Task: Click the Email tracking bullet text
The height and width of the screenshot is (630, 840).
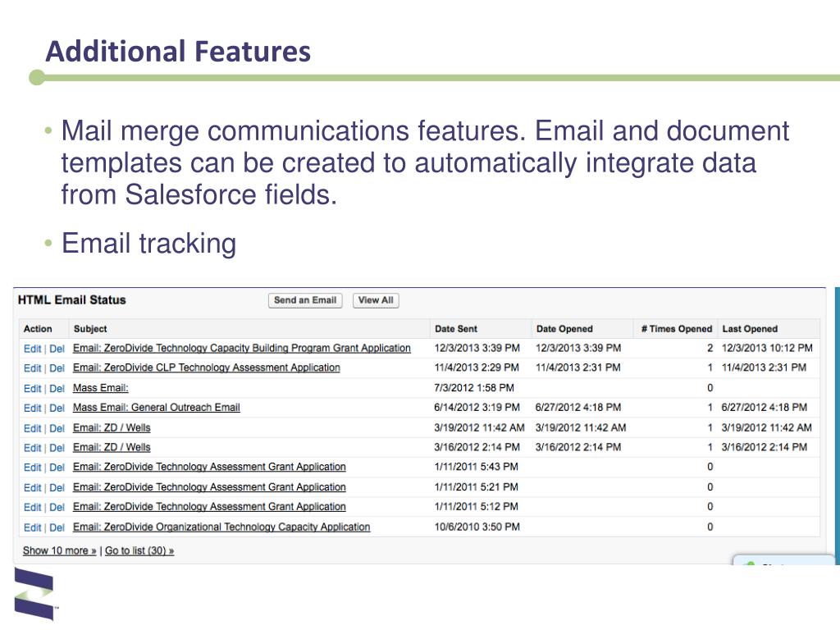Action: pyautogui.click(x=149, y=243)
